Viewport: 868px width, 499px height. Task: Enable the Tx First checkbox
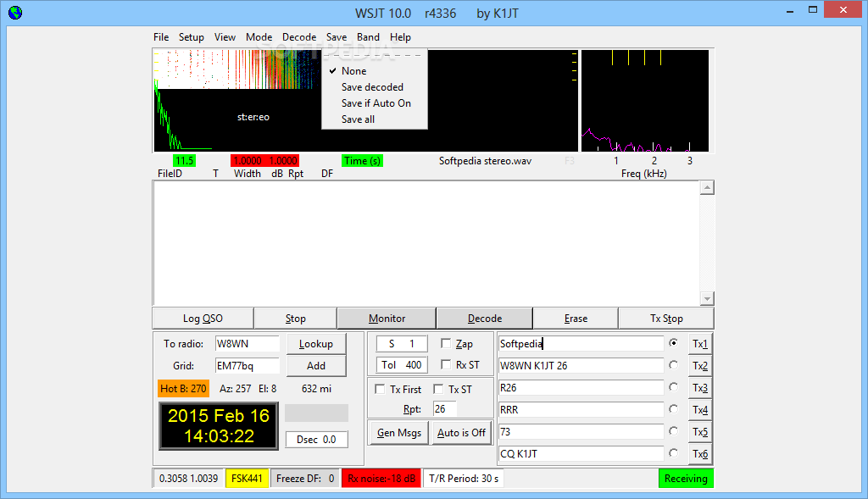coord(380,389)
